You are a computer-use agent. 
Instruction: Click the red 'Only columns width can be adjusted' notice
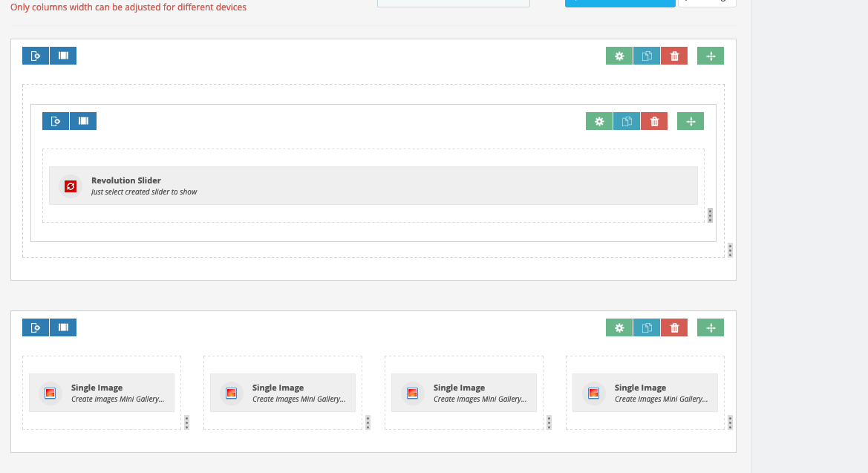(128, 7)
